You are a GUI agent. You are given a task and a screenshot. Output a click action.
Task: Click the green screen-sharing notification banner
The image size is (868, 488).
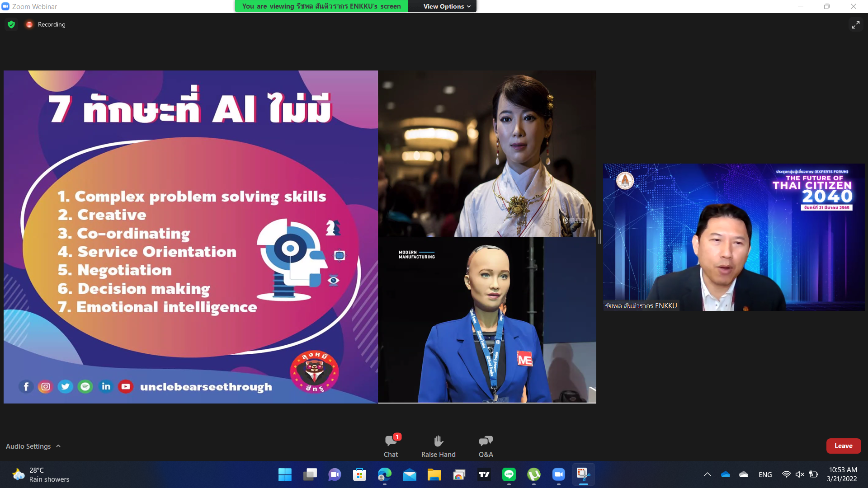click(x=321, y=6)
